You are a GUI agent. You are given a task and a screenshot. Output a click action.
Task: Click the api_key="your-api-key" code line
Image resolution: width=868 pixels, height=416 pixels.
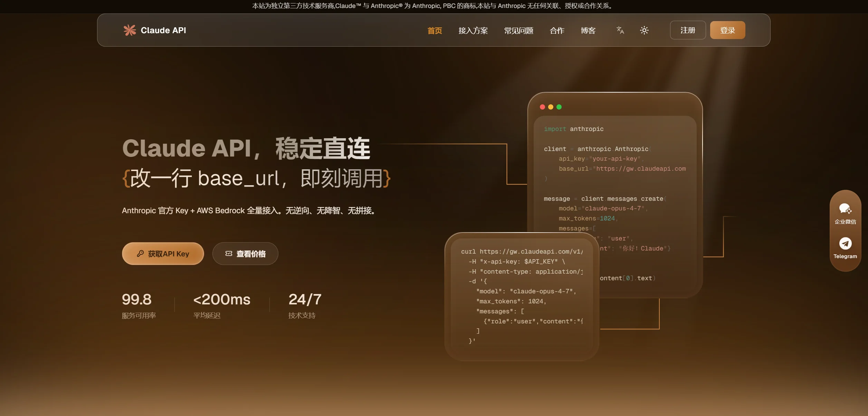click(x=601, y=159)
